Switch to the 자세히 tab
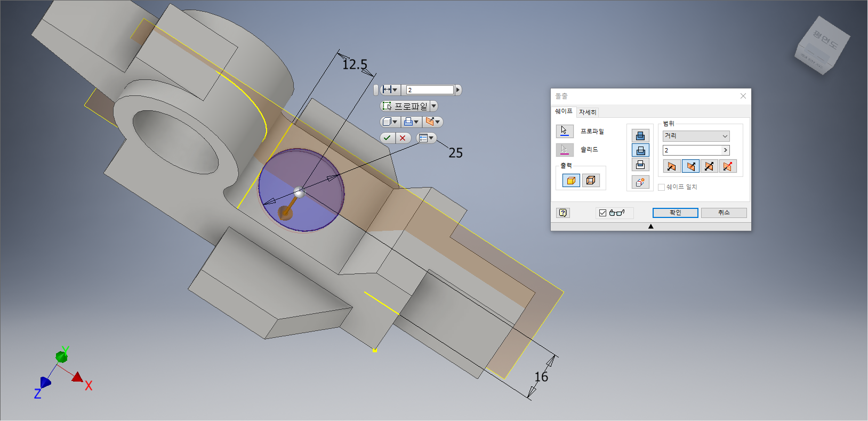This screenshot has width=868, height=421. tap(588, 112)
